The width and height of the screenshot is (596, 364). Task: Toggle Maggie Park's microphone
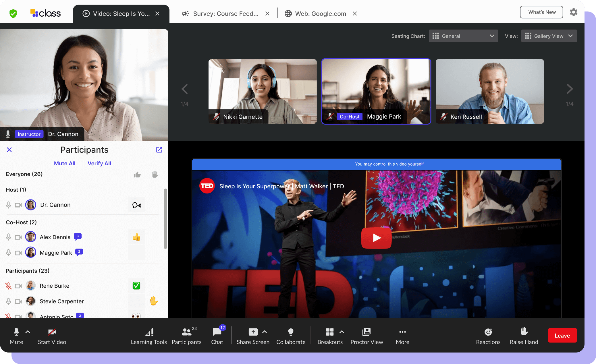pos(9,253)
